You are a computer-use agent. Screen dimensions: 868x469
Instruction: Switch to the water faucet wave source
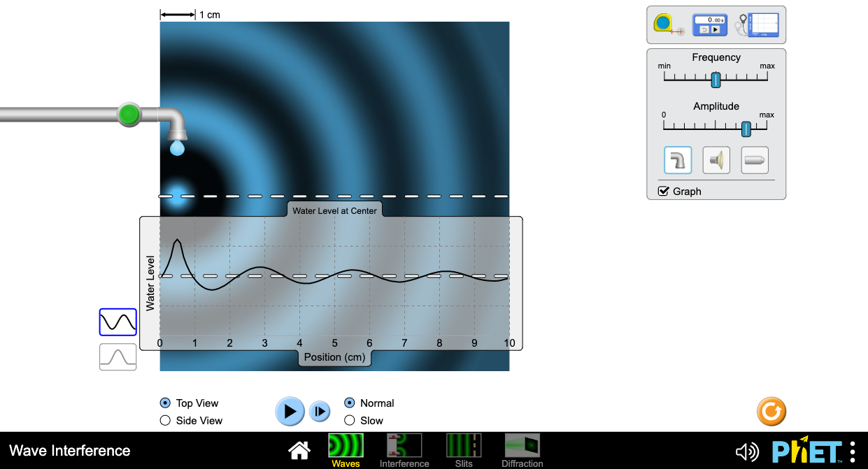(x=676, y=159)
